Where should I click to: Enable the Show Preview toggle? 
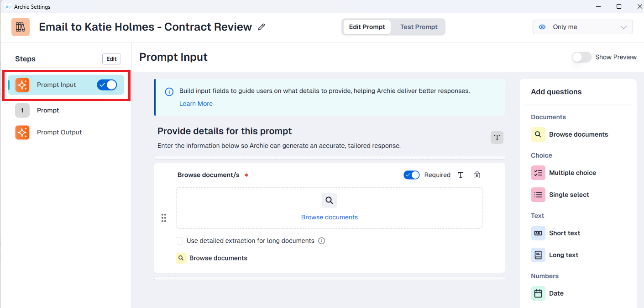click(581, 57)
